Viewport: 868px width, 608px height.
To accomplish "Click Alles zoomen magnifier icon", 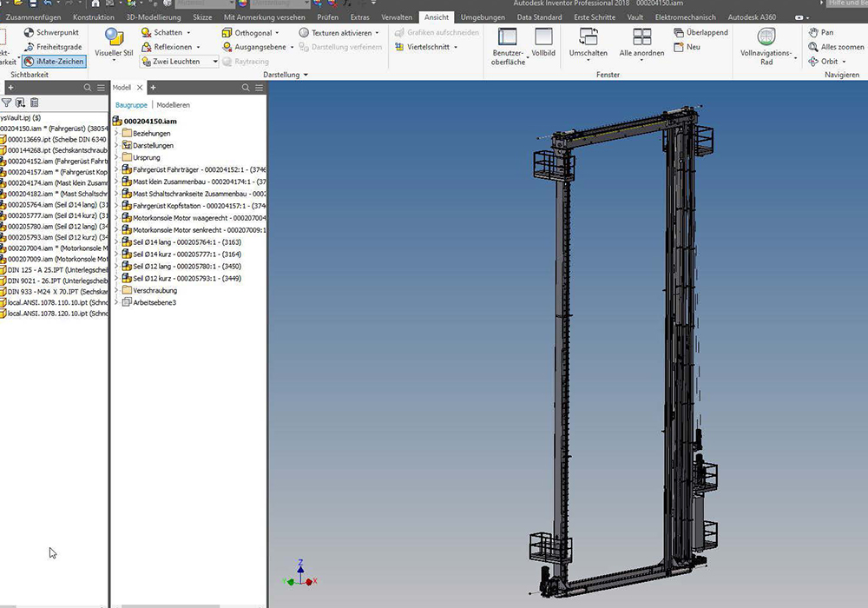I will 813,47.
